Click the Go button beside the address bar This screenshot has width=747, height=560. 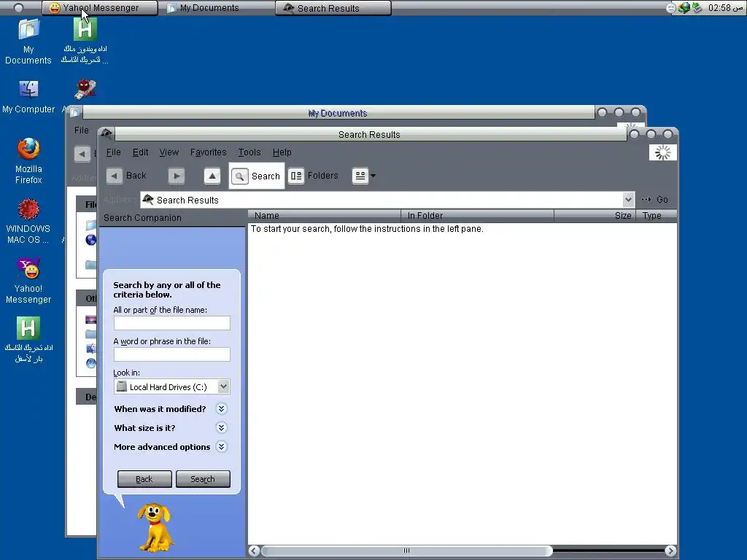(x=654, y=200)
